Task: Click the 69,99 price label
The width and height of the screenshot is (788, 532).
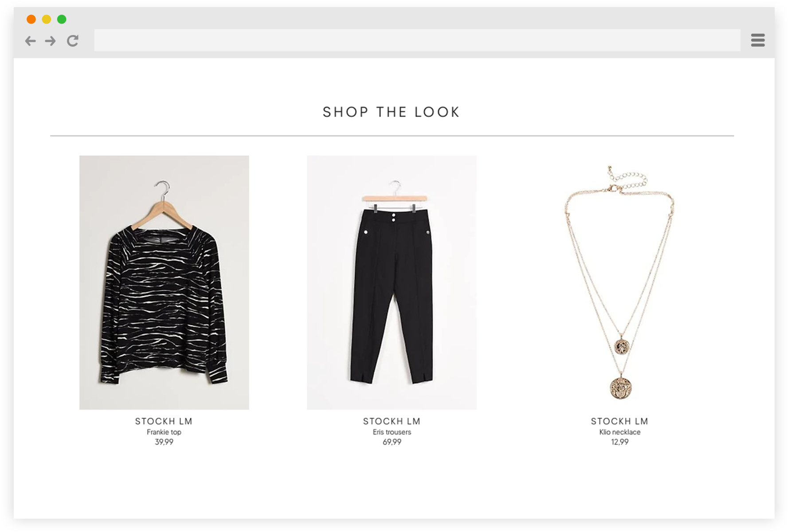Action: click(392, 442)
